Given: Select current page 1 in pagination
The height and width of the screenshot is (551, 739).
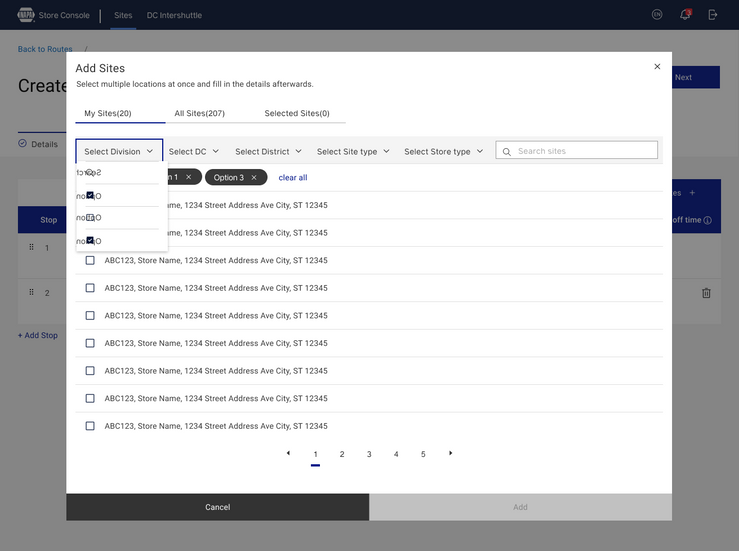Looking at the screenshot, I should (315, 454).
